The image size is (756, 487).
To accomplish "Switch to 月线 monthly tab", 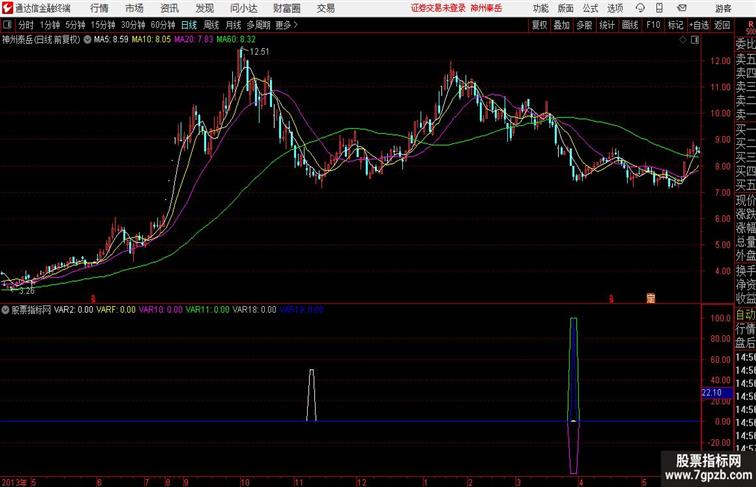I will pyautogui.click(x=233, y=25).
